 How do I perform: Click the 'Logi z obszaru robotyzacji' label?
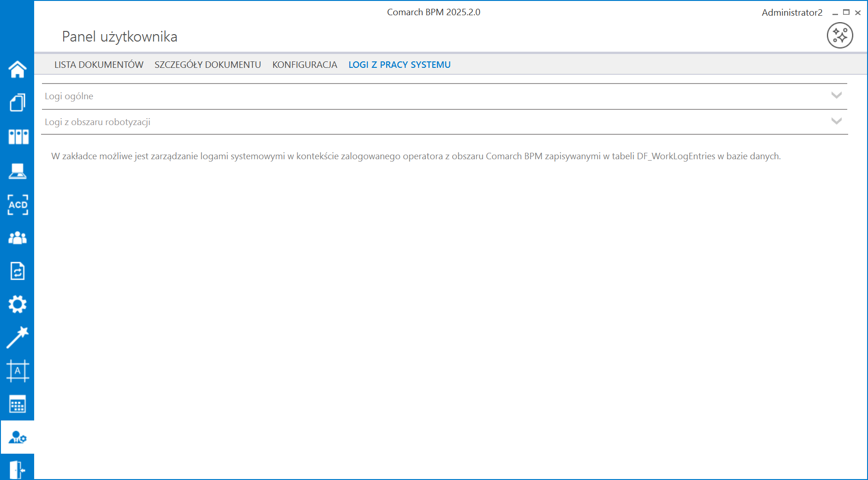97,122
